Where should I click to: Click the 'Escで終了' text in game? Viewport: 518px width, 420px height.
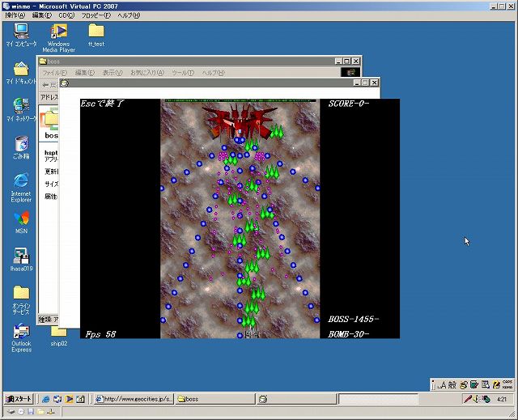coord(102,104)
